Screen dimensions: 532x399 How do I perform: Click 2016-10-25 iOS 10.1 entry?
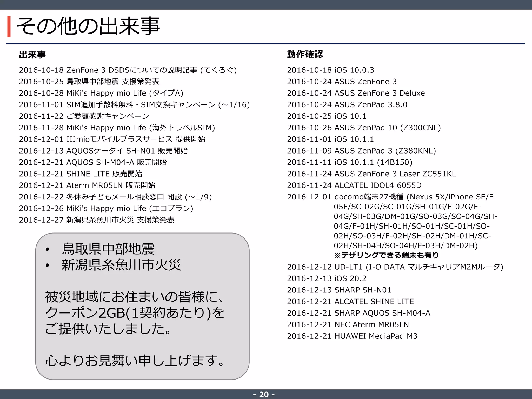[x=327, y=116]
